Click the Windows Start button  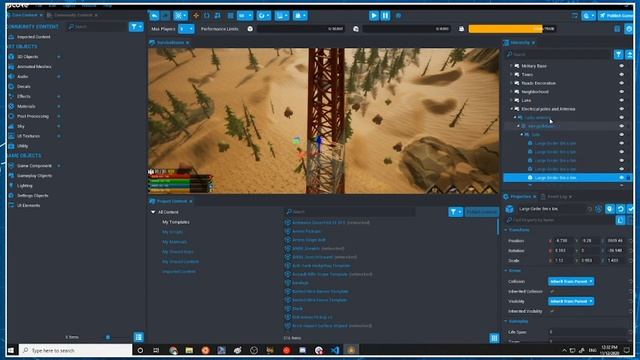pos(11,350)
